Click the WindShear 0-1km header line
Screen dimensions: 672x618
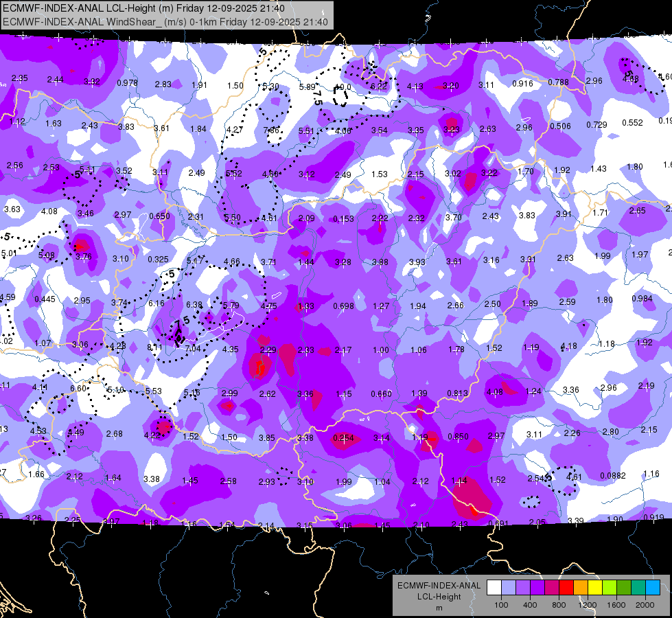[x=165, y=22]
